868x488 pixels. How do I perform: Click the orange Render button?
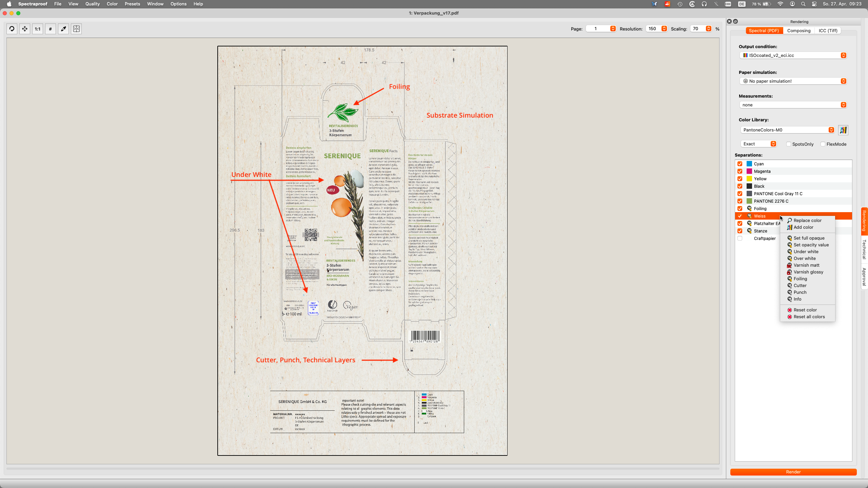tap(793, 472)
